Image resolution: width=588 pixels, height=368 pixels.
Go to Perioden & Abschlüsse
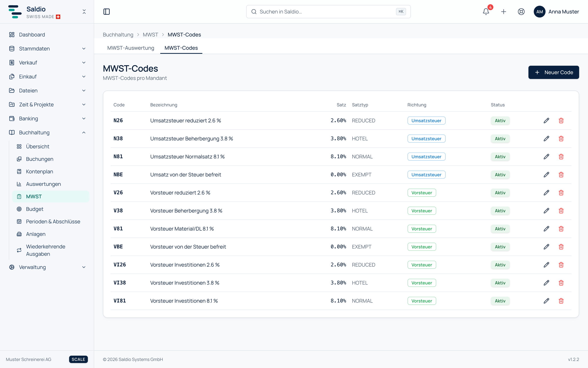(51, 222)
